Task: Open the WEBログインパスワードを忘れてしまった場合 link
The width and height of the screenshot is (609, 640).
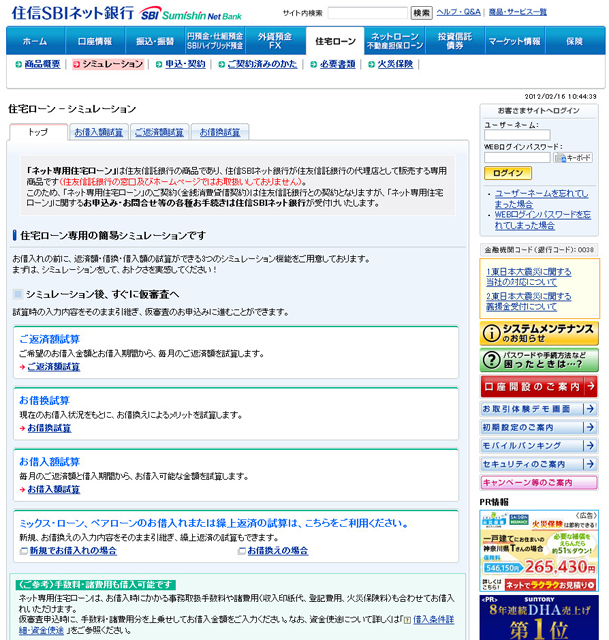Action: coord(542,220)
